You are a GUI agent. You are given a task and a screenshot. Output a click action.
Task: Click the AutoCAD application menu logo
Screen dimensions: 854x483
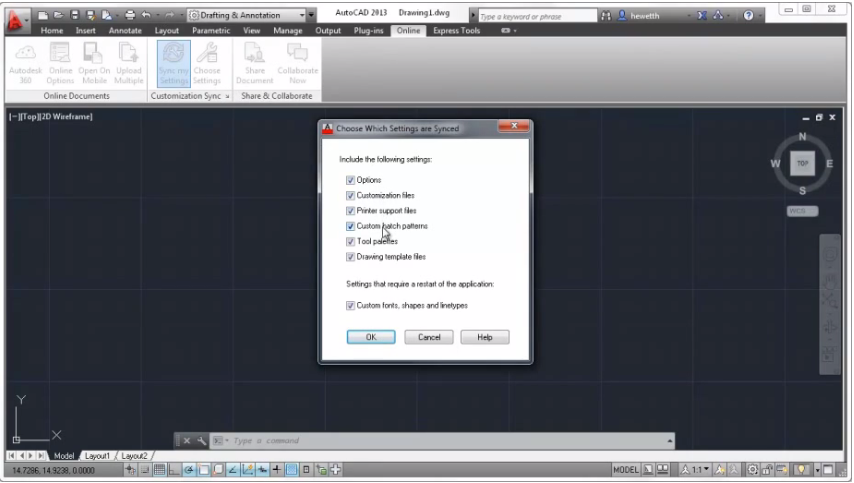15,18
